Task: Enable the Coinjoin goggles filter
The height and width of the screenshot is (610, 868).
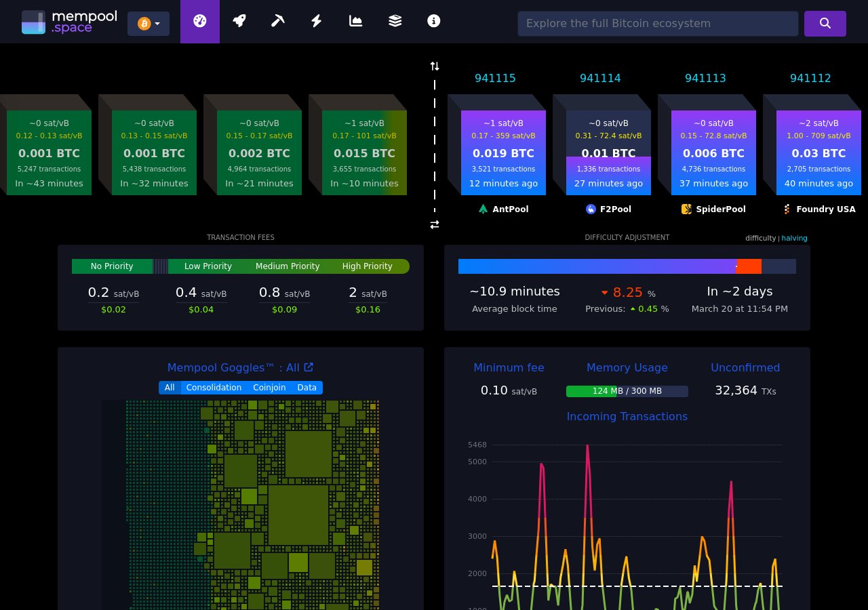Action: [269, 387]
